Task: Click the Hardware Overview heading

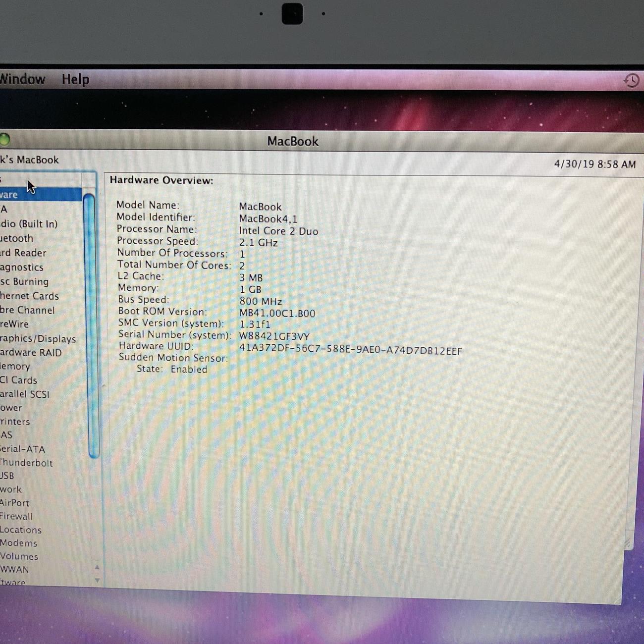Action: 161,180
